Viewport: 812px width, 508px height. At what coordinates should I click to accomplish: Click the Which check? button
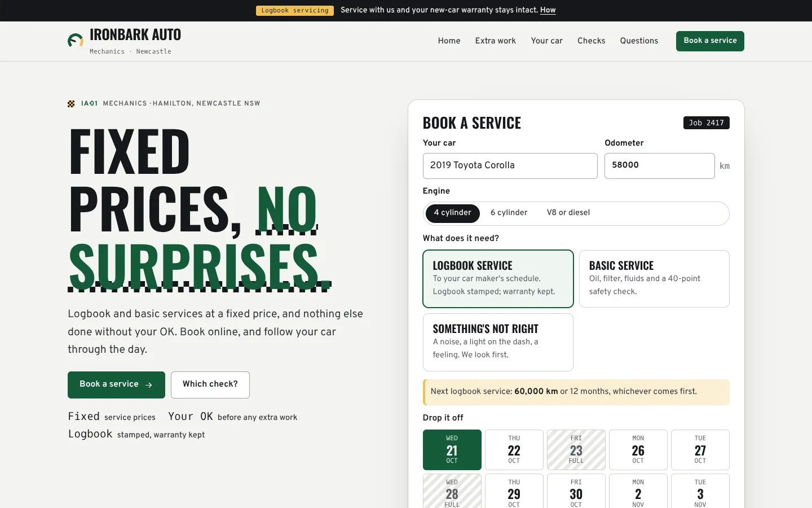[x=210, y=384]
